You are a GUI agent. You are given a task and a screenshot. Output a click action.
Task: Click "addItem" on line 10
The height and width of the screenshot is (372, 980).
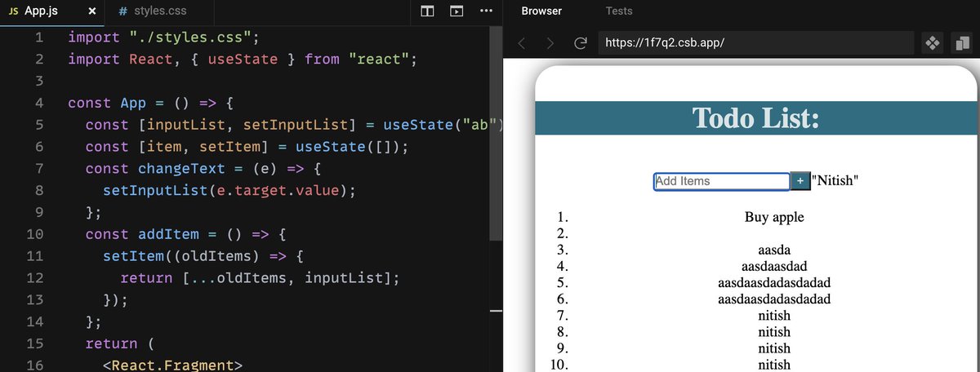[x=168, y=235]
